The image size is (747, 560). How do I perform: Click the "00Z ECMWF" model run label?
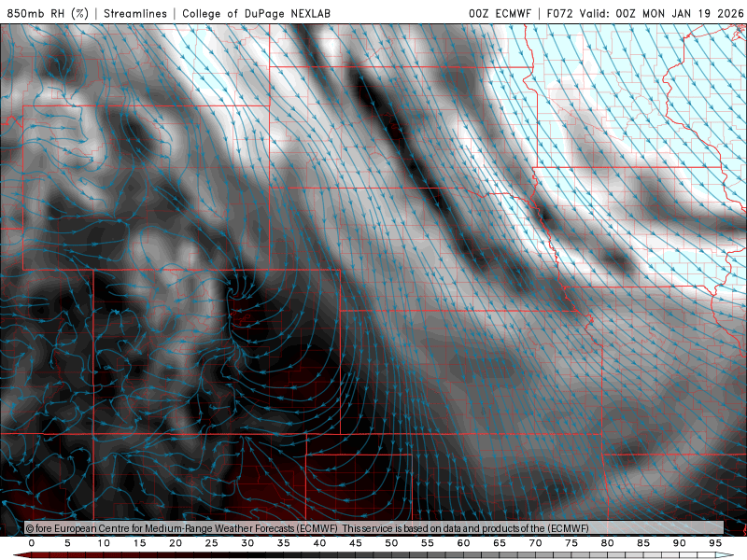point(500,13)
